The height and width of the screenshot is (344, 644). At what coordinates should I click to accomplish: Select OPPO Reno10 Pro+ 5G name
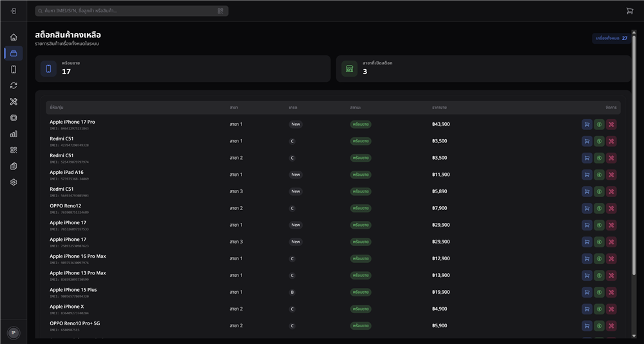coord(75,323)
